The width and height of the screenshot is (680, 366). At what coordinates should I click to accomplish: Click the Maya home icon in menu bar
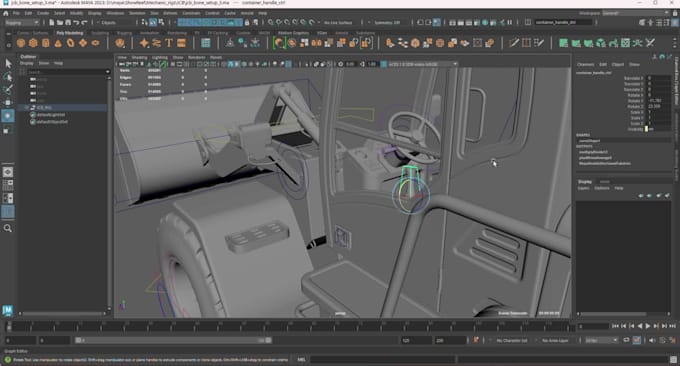click(6, 13)
